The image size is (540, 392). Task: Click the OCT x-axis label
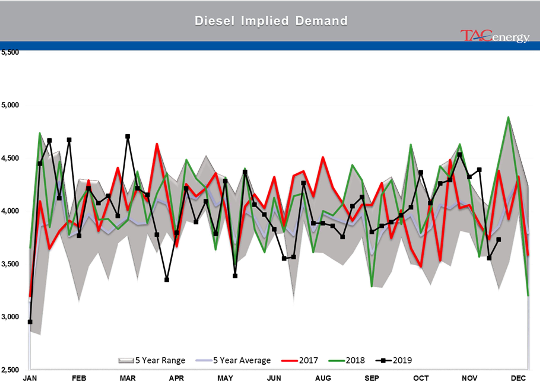pos(421,378)
